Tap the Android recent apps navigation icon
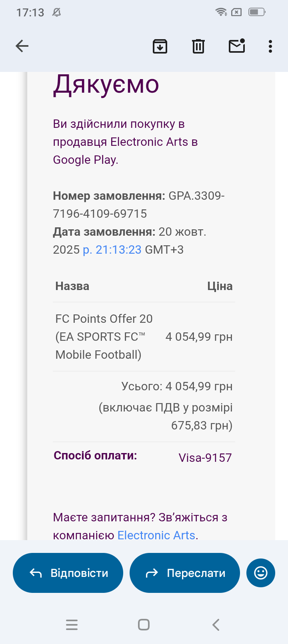Image resolution: width=288 pixels, height=644 pixels. (72, 624)
